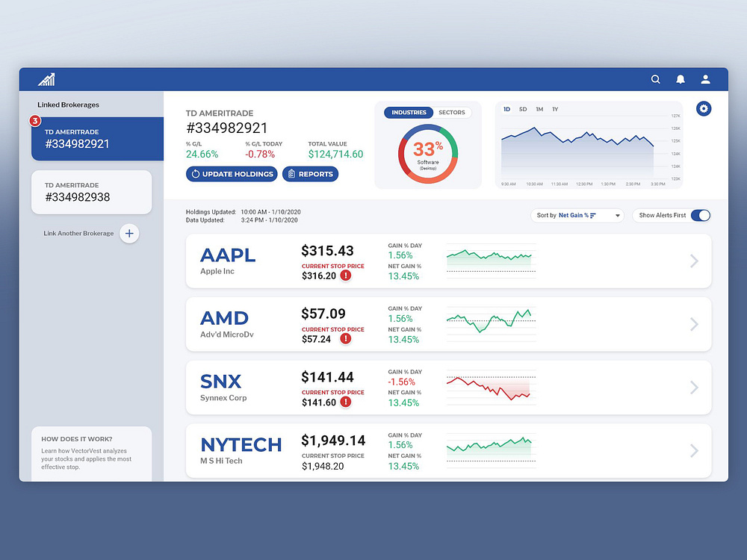Select the 5D chart timeframe

click(x=523, y=109)
